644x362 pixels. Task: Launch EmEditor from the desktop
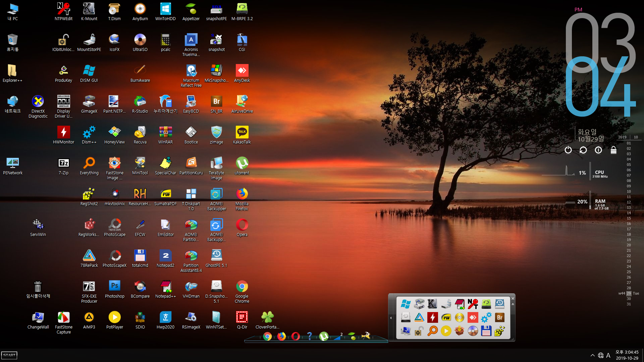pos(165,228)
